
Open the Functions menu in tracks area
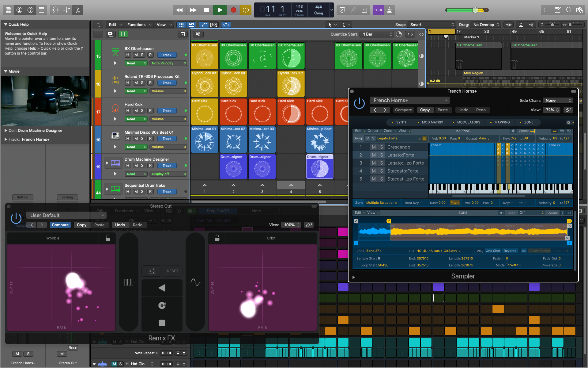tap(139, 25)
